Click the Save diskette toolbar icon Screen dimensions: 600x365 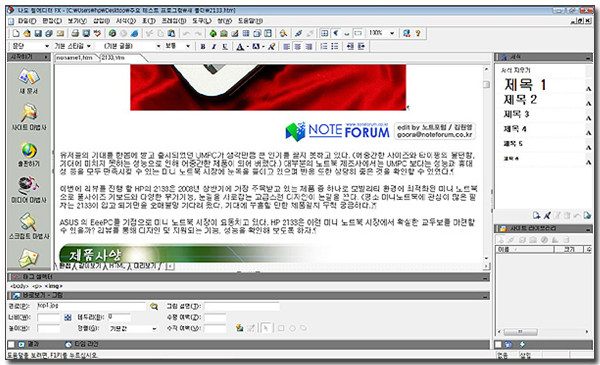coord(38,33)
